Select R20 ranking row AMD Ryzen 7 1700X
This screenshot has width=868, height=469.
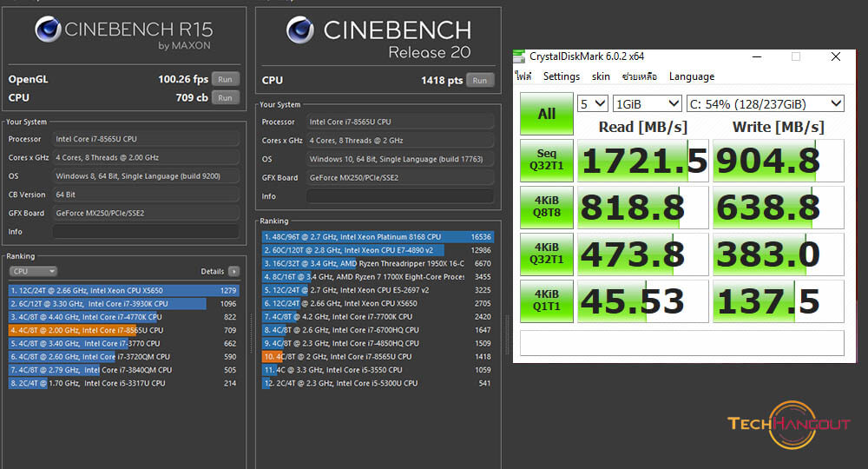378,276
